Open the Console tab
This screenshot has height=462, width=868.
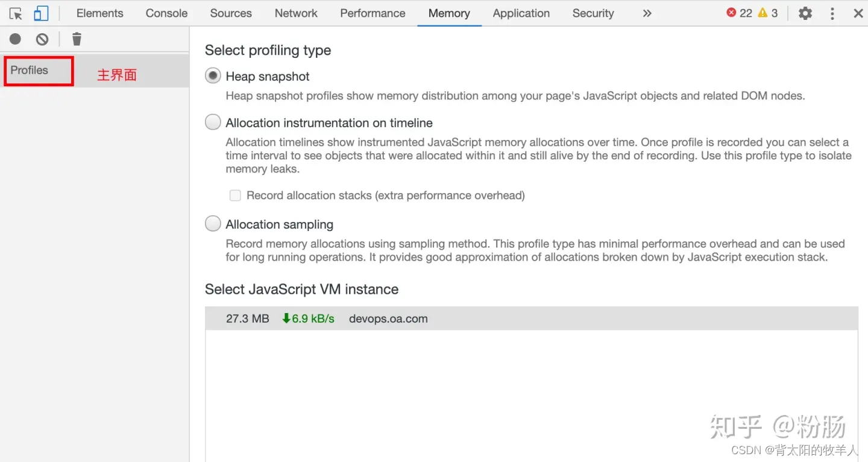tap(166, 13)
